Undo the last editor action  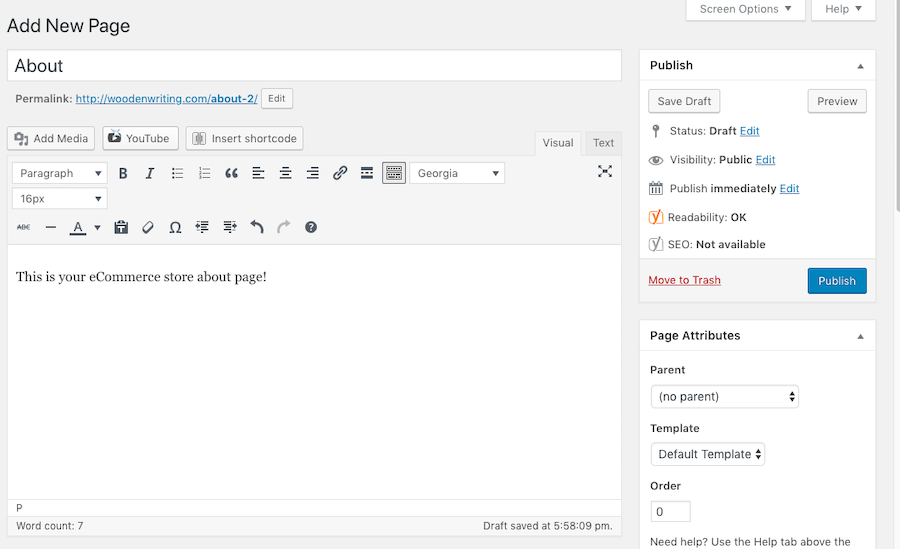click(257, 227)
